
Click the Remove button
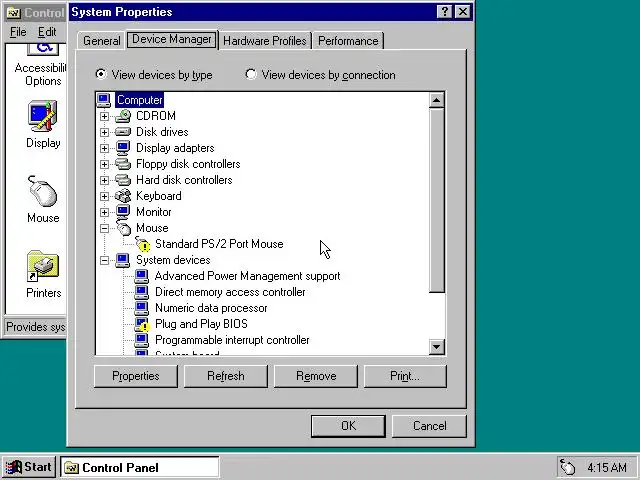pyautogui.click(x=316, y=376)
